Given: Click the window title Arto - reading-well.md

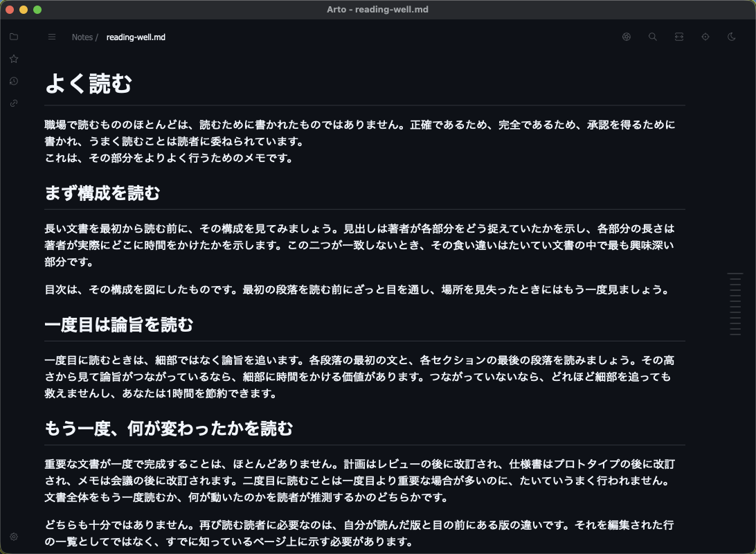Looking at the screenshot, I should [x=377, y=10].
